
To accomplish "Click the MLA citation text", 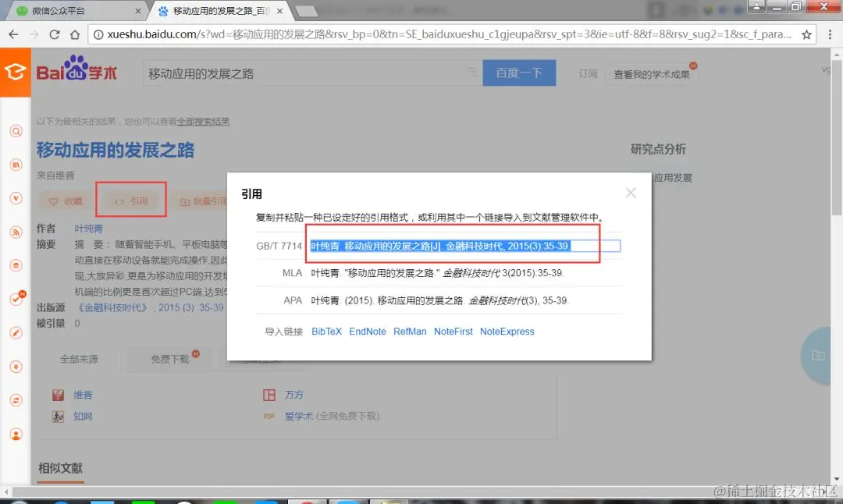I will pos(437,273).
